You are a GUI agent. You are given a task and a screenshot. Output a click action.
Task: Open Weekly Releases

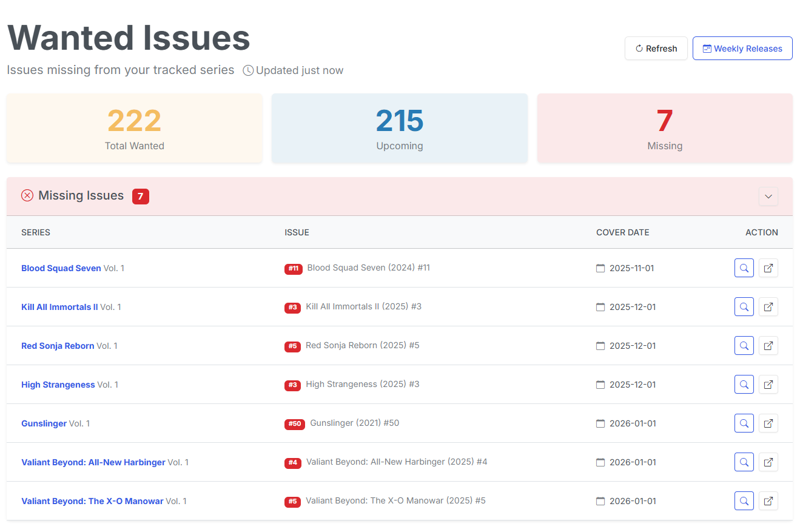coord(742,49)
